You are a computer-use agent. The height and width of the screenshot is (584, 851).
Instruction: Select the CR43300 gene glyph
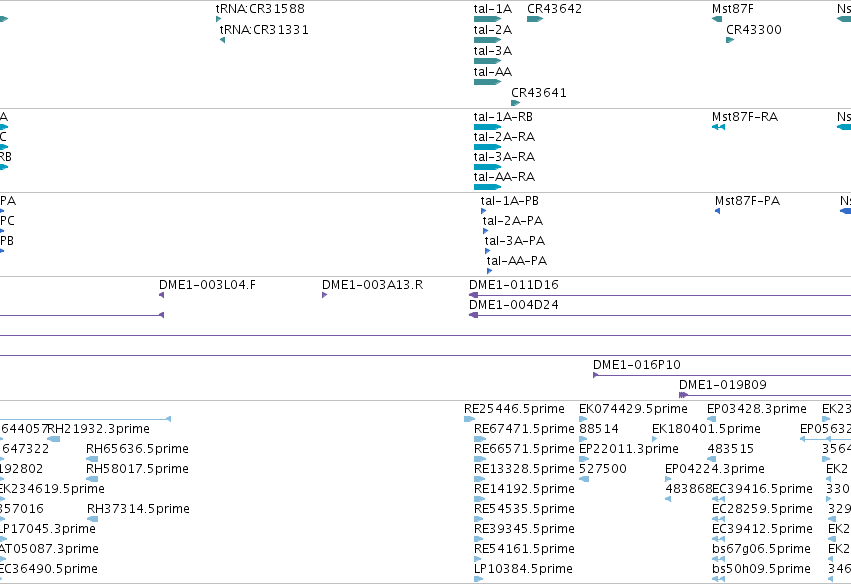click(730, 40)
